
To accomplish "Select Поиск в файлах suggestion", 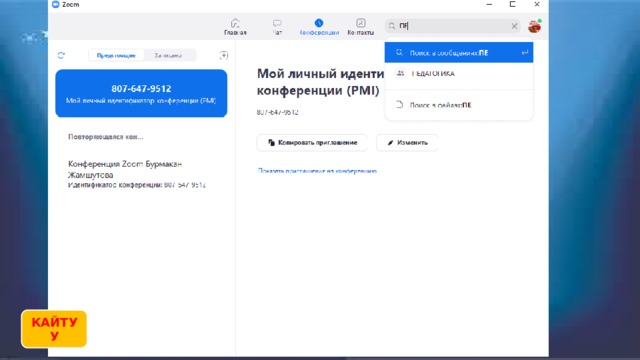I will click(x=459, y=105).
